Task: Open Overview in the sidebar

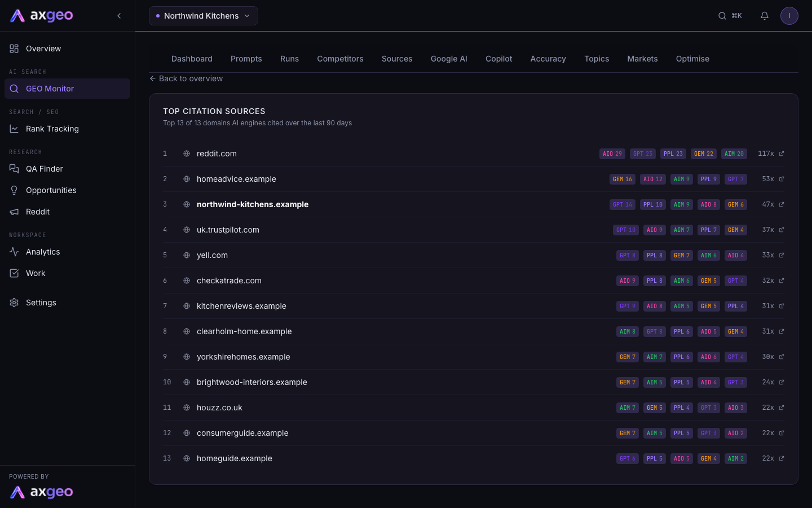Action: (67, 49)
